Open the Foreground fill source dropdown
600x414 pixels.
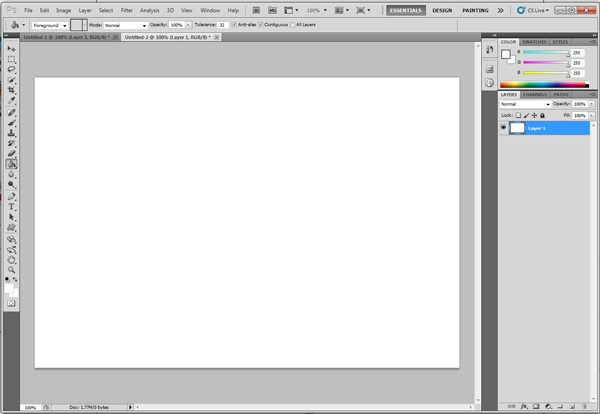[50, 24]
